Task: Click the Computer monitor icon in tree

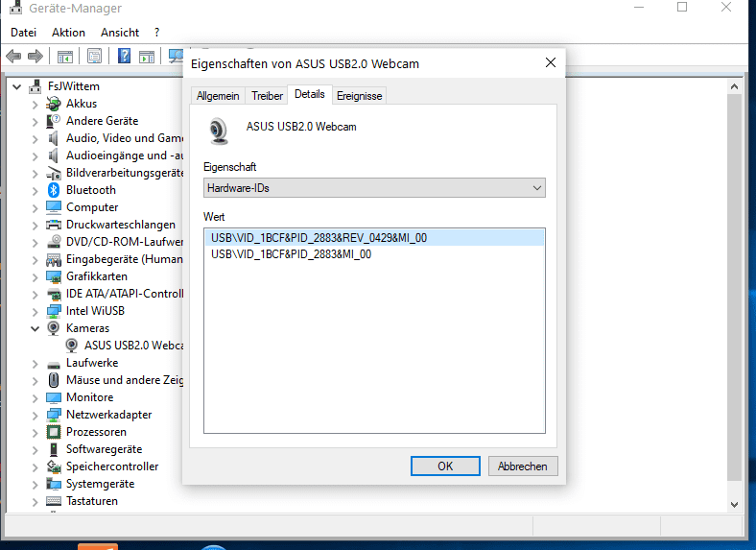Action: pos(54,207)
